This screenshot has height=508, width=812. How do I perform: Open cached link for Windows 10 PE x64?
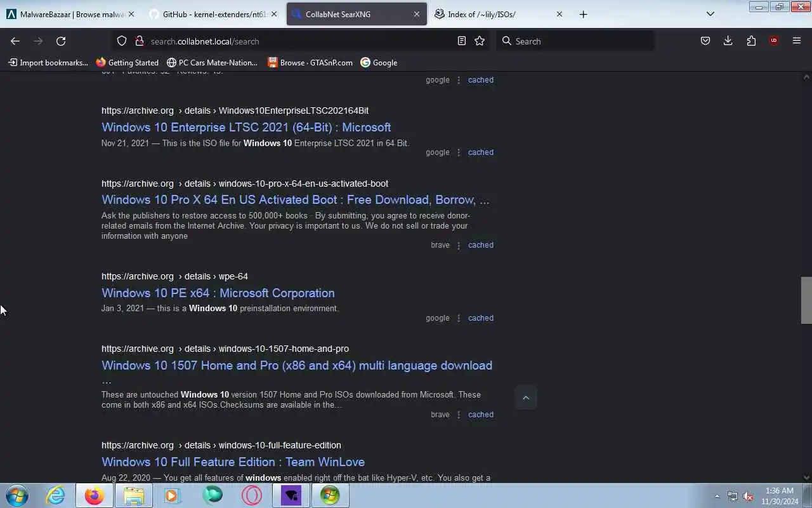(x=480, y=318)
